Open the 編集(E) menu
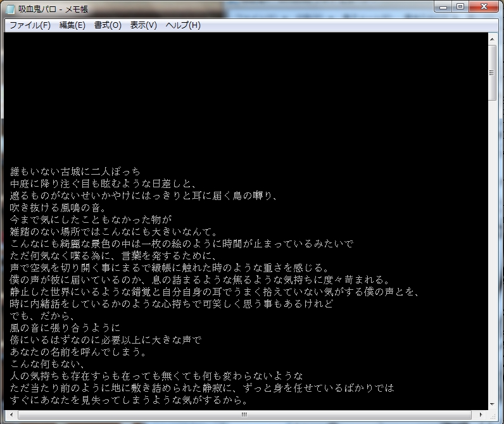The width and height of the screenshot is (504, 424). (72, 25)
